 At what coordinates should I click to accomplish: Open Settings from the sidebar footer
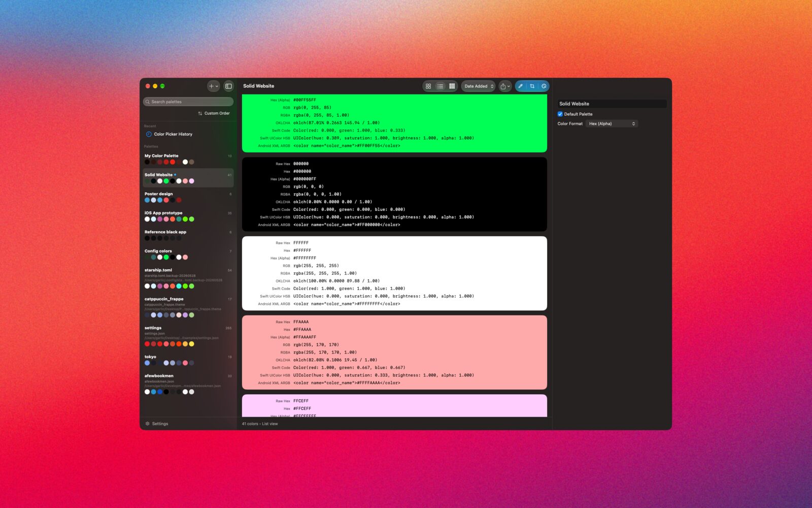pyautogui.click(x=156, y=424)
